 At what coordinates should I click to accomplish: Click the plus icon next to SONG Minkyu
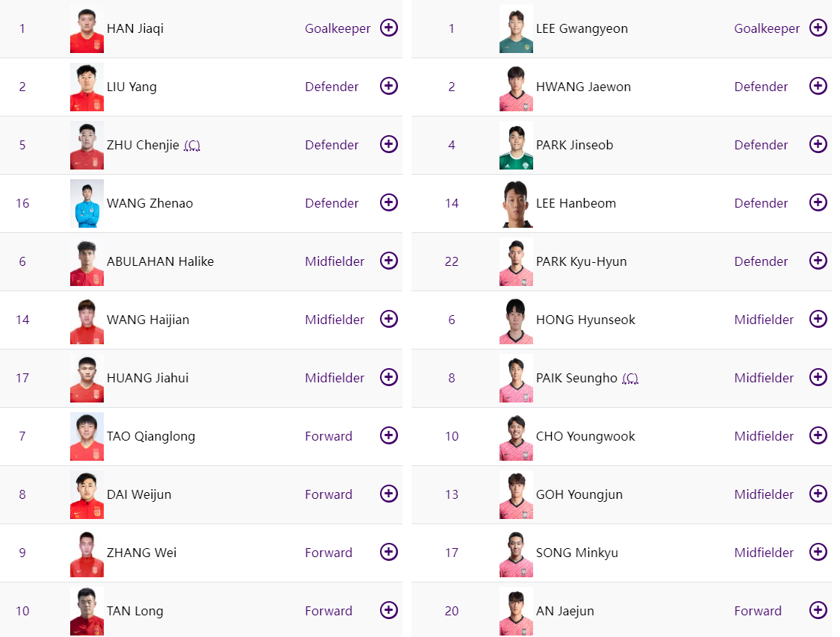point(818,552)
